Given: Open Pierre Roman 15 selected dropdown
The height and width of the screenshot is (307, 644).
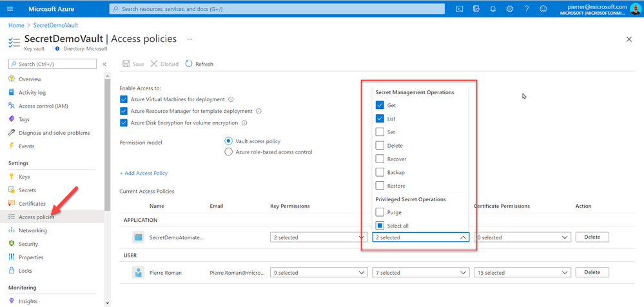Looking at the screenshot, I should (522, 272).
